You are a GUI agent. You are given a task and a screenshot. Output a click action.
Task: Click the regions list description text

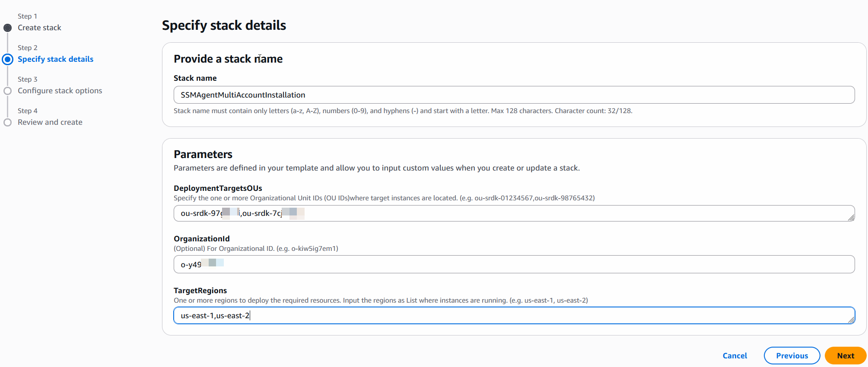pos(381,301)
